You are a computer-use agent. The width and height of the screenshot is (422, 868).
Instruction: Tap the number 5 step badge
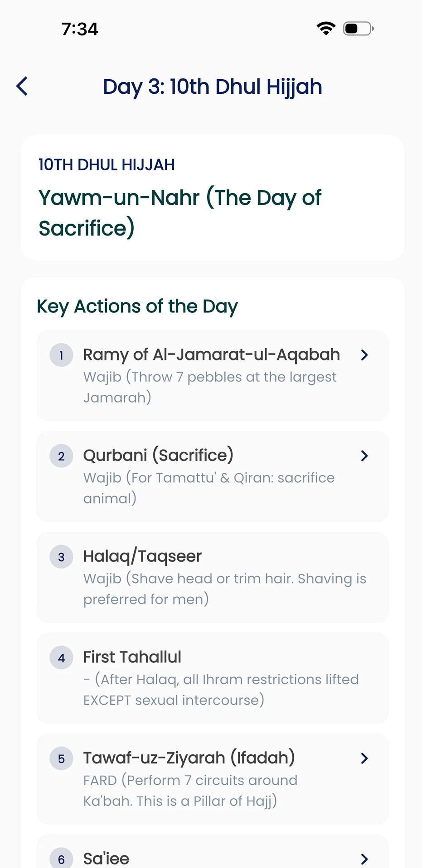(61, 758)
